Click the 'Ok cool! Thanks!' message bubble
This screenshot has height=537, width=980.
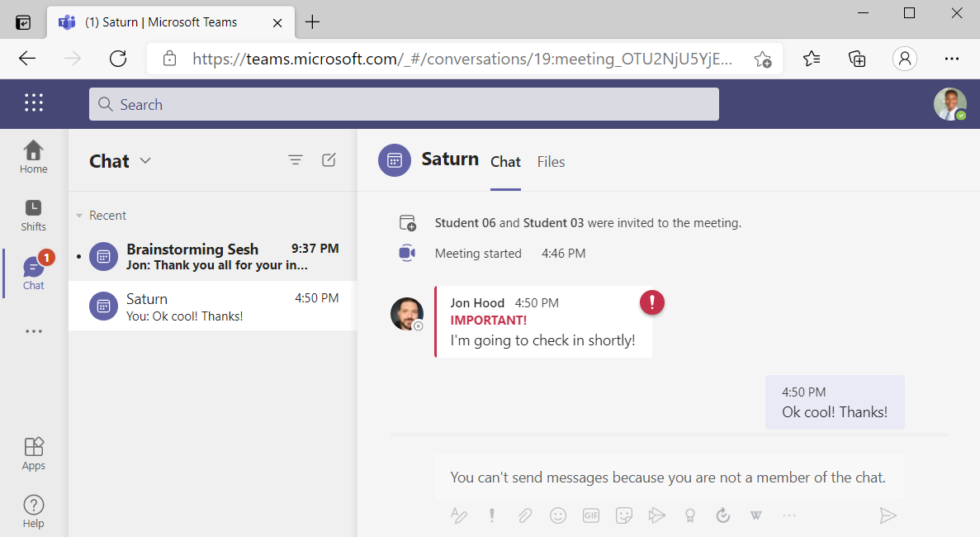coord(835,402)
